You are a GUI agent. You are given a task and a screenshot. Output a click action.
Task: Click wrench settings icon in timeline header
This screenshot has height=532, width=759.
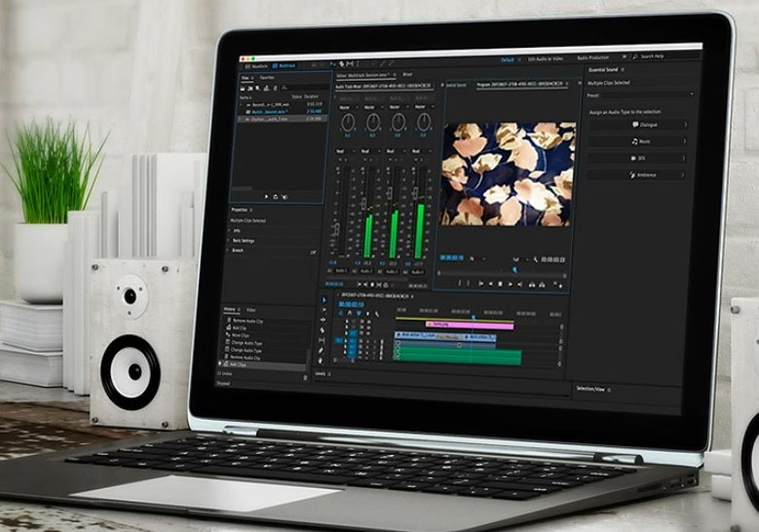[x=377, y=314]
